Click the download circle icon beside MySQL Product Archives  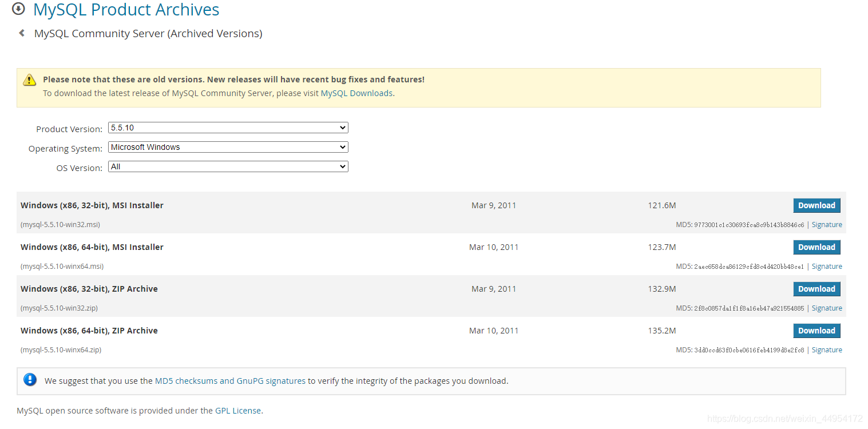[19, 9]
